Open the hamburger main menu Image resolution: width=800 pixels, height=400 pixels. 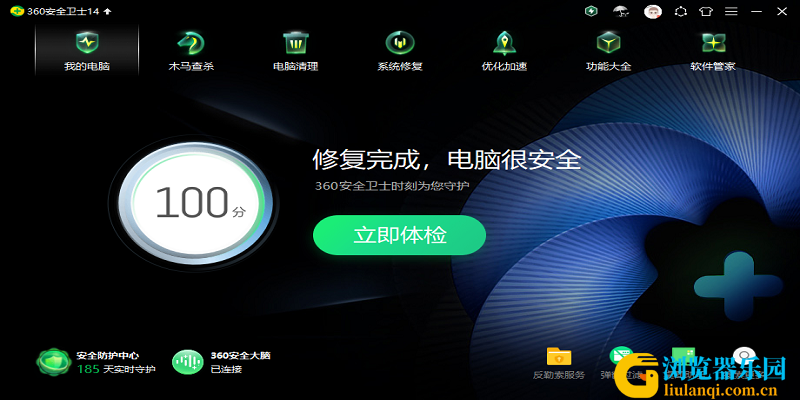[x=731, y=11]
